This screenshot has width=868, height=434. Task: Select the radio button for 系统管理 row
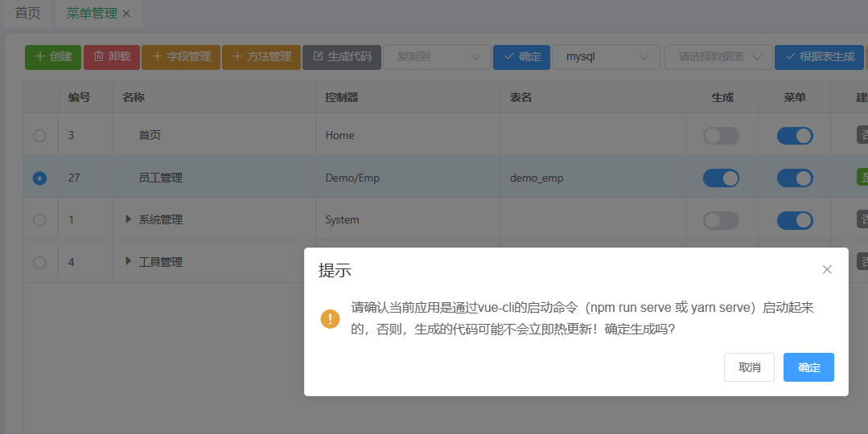(x=39, y=219)
